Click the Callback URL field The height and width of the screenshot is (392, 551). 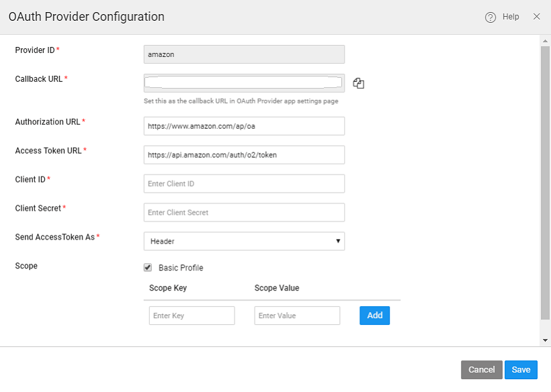pos(244,83)
